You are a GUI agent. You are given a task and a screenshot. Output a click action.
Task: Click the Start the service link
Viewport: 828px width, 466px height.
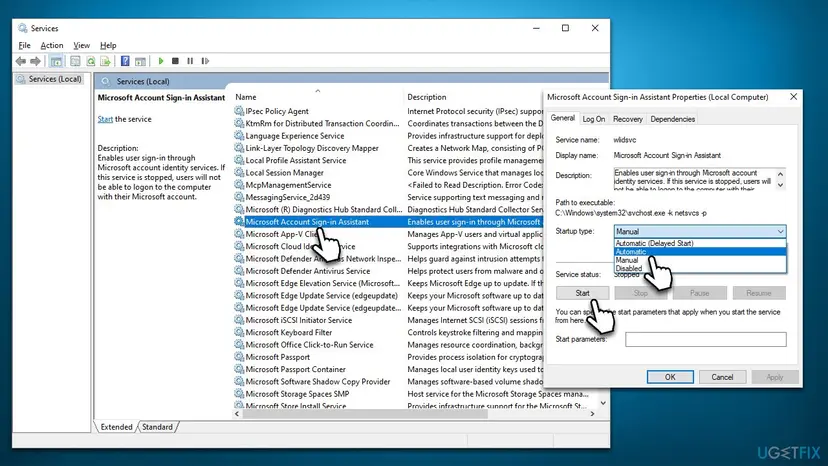tap(105, 119)
